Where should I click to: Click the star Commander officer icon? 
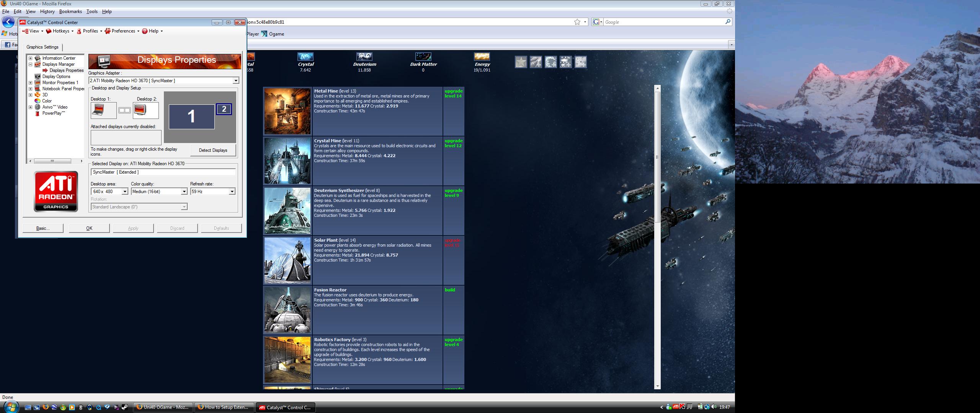[x=521, y=62]
